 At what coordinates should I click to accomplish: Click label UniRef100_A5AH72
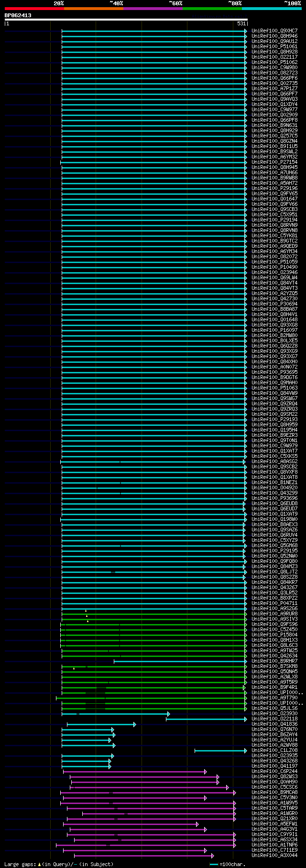274,183
